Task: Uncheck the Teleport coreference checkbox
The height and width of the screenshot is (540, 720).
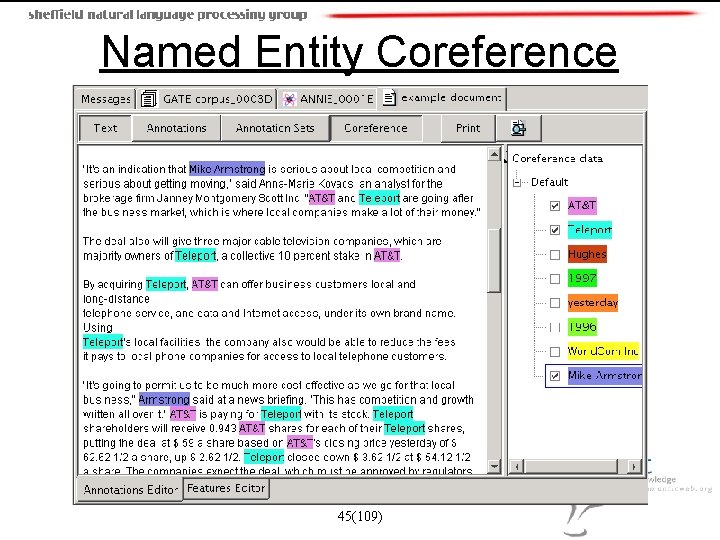Action: (x=555, y=230)
